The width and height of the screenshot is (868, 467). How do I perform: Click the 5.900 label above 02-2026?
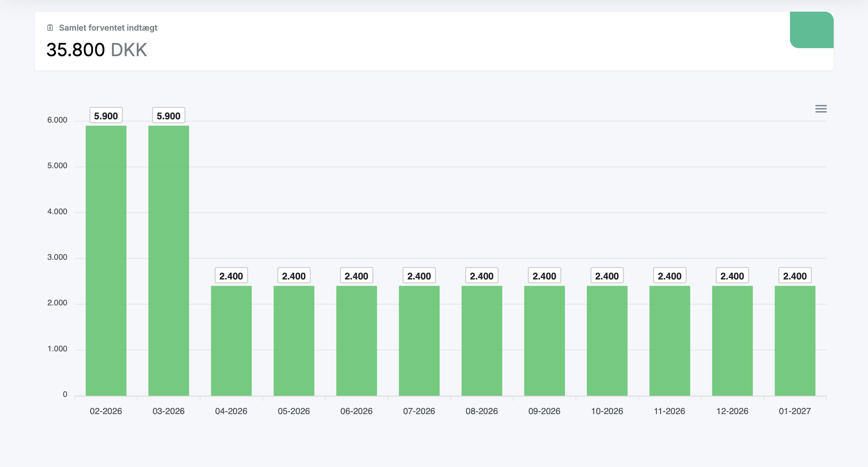[x=106, y=116]
